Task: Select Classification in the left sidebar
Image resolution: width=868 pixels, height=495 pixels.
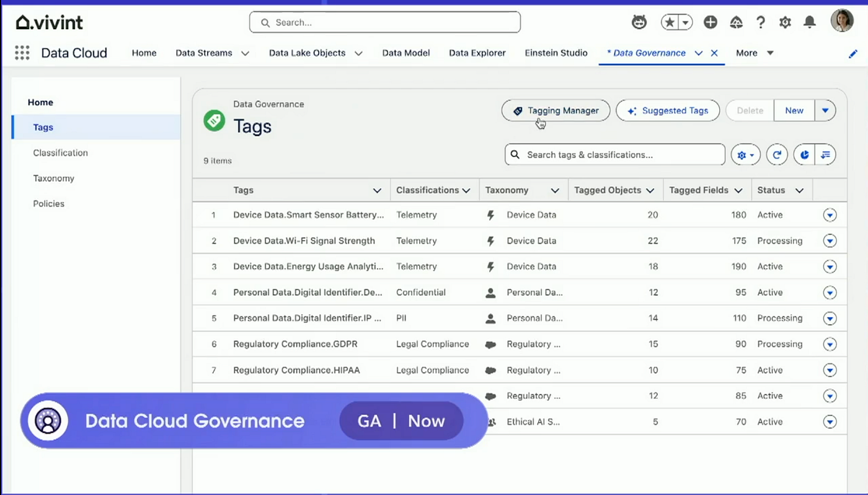Action: pos(60,153)
